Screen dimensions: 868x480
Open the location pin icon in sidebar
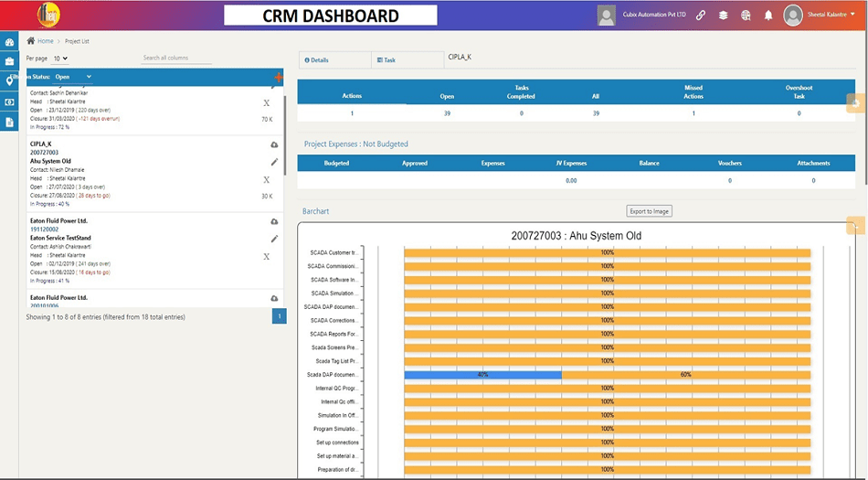click(x=9, y=81)
